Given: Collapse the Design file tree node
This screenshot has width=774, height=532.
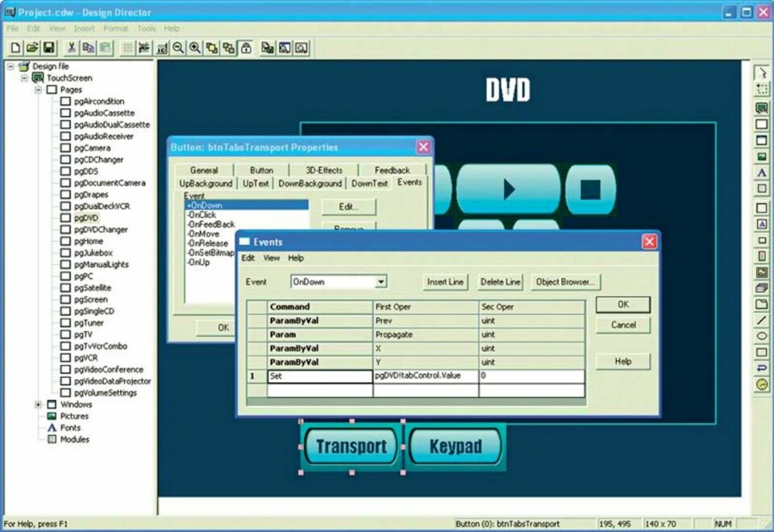Looking at the screenshot, I should tap(10, 66).
